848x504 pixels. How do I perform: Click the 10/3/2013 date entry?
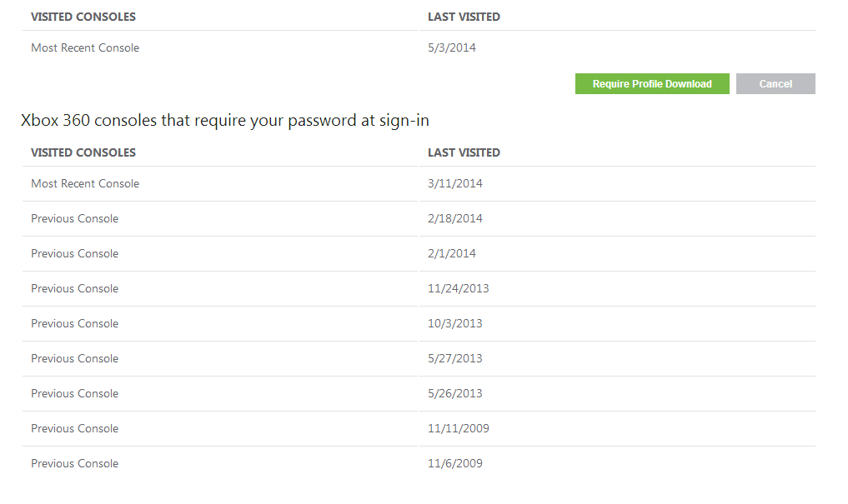[x=454, y=324]
